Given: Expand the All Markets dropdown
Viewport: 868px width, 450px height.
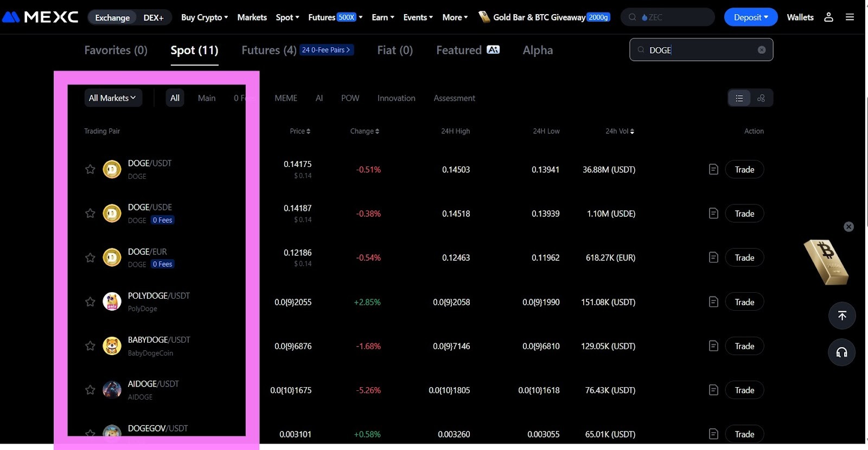Looking at the screenshot, I should [x=112, y=98].
